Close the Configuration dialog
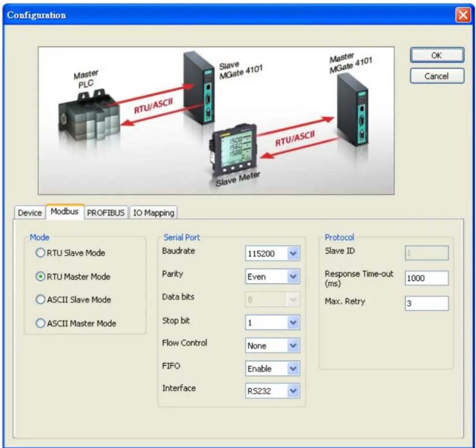The height and width of the screenshot is (448, 476). (x=463, y=15)
